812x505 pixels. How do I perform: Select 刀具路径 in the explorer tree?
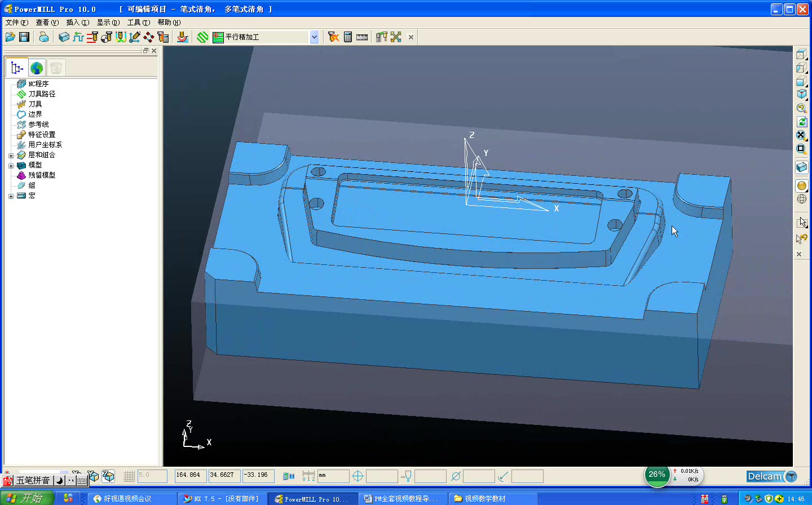click(x=42, y=94)
